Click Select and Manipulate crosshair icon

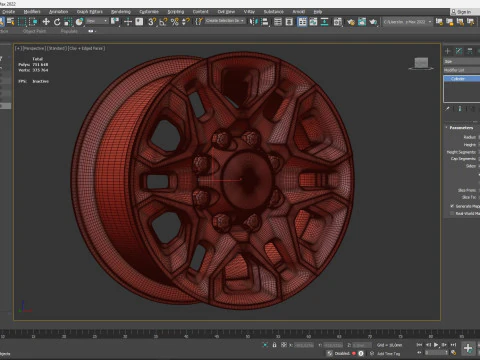[128, 22]
